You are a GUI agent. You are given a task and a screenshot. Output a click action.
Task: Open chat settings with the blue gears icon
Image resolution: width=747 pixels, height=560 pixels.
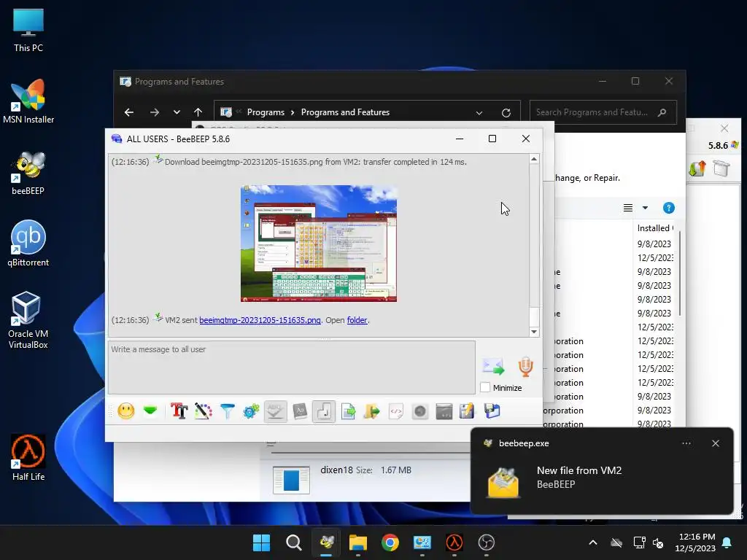(251, 411)
